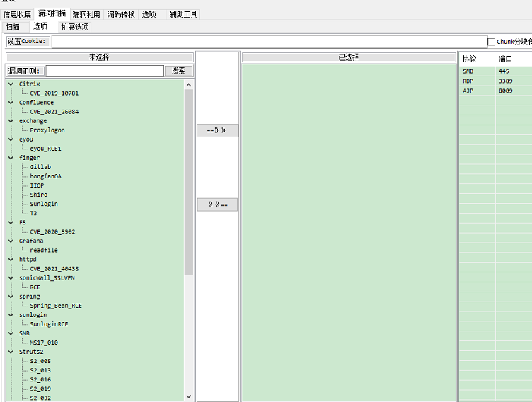Image resolution: width=532 pixels, height=402 pixels.
Task: Open the 编码转换 tab
Action: pyautogui.click(x=121, y=14)
